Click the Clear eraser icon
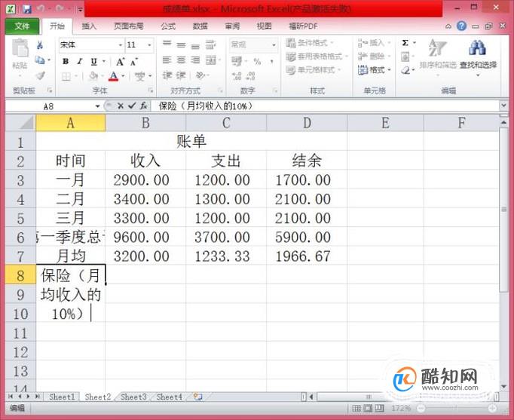Screen dimensions: 514x420 405,70
